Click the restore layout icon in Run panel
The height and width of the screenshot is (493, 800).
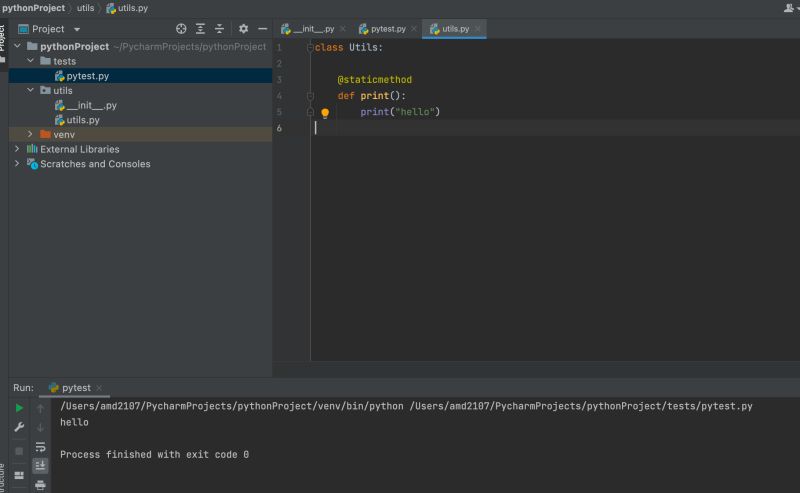pyautogui.click(x=19, y=475)
